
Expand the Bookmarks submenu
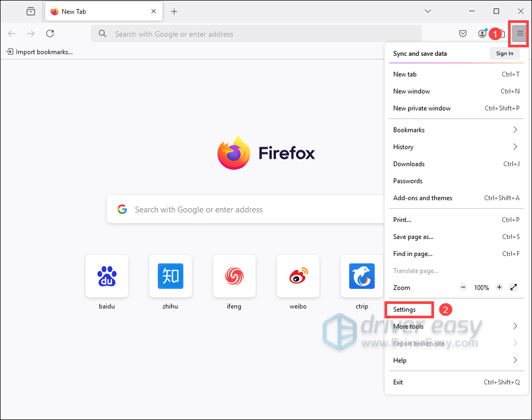pyautogui.click(x=456, y=130)
